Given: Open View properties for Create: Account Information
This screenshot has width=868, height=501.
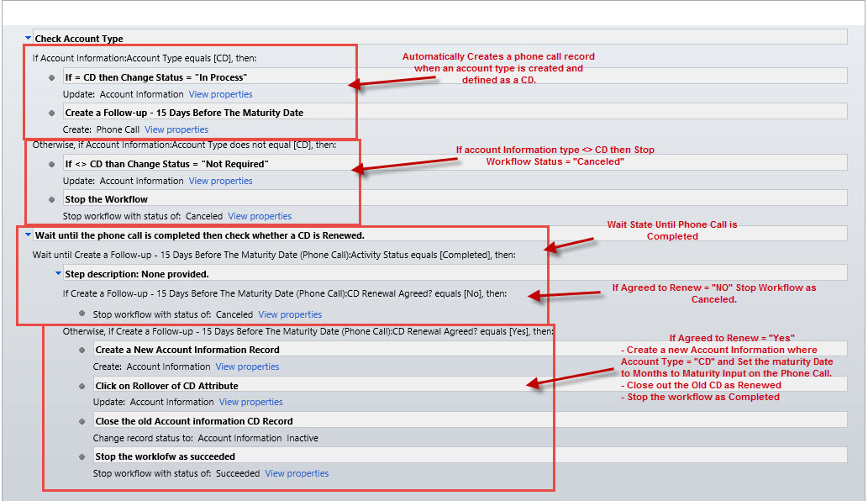Looking at the screenshot, I should click(x=247, y=367).
